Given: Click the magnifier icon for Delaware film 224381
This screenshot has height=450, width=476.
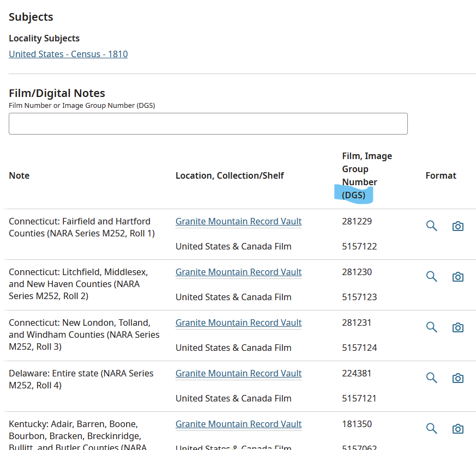Looking at the screenshot, I should 431,378.
